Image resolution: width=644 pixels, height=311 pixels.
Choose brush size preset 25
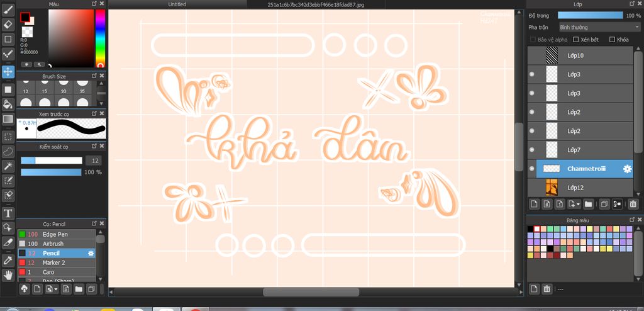click(82, 87)
